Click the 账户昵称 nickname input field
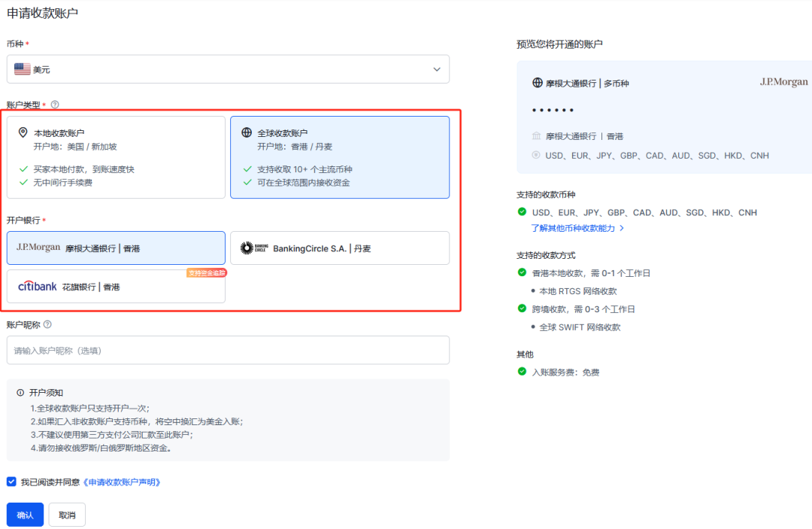812x529 pixels. (x=228, y=350)
